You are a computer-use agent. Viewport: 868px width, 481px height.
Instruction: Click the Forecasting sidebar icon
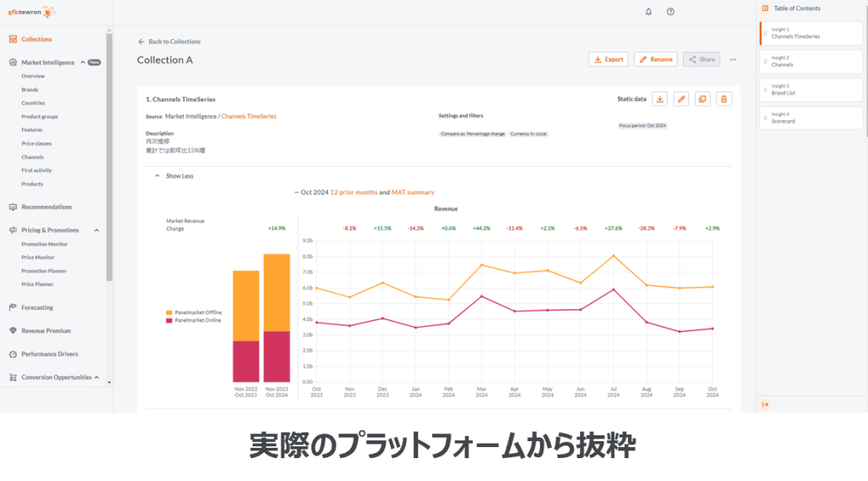(x=13, y=307)
